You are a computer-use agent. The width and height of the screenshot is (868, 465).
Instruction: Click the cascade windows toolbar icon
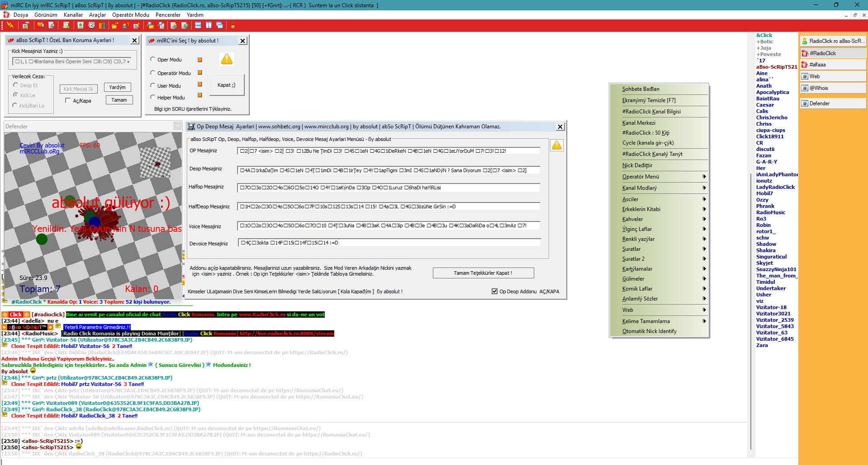tap(220, 25)
